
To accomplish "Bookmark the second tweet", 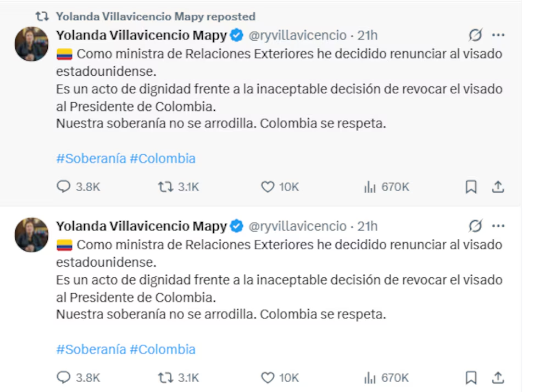I will click(471, 378).
